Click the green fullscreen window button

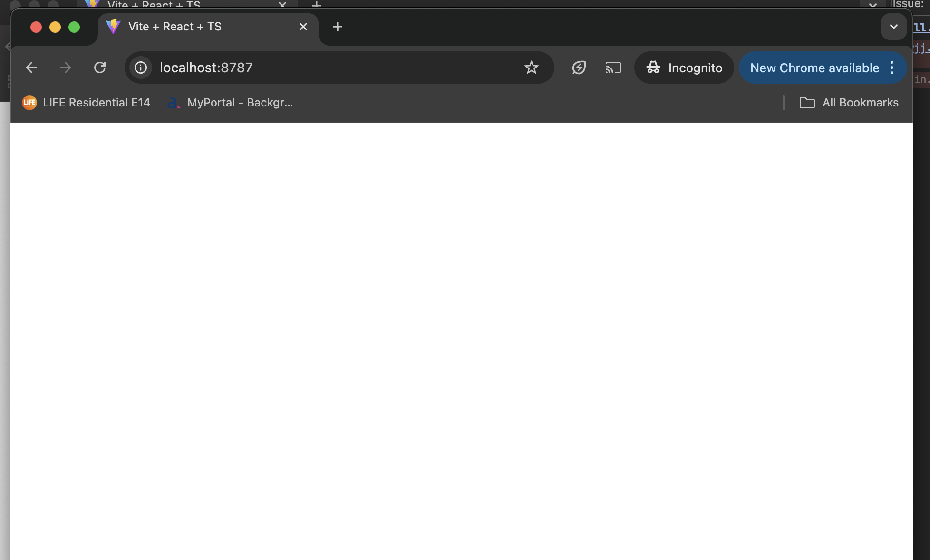(x=74, y=27)
